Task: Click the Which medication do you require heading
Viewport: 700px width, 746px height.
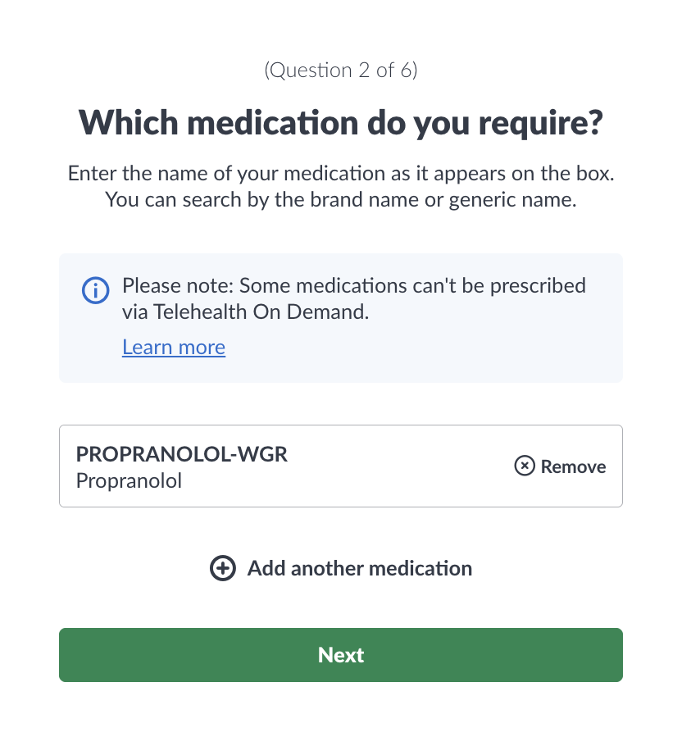Action: pyautogui.click(x=341, y=123)
